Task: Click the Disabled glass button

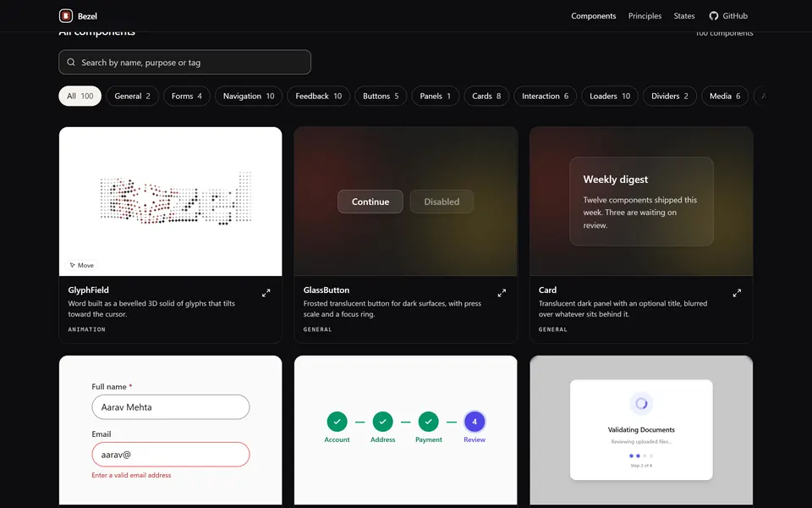Action: click(x=442, y=202)
